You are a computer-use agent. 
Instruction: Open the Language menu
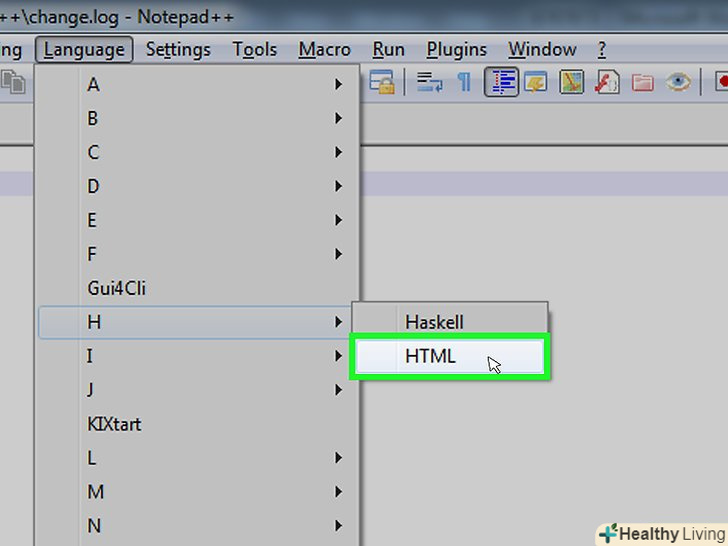tap(84, 50)
